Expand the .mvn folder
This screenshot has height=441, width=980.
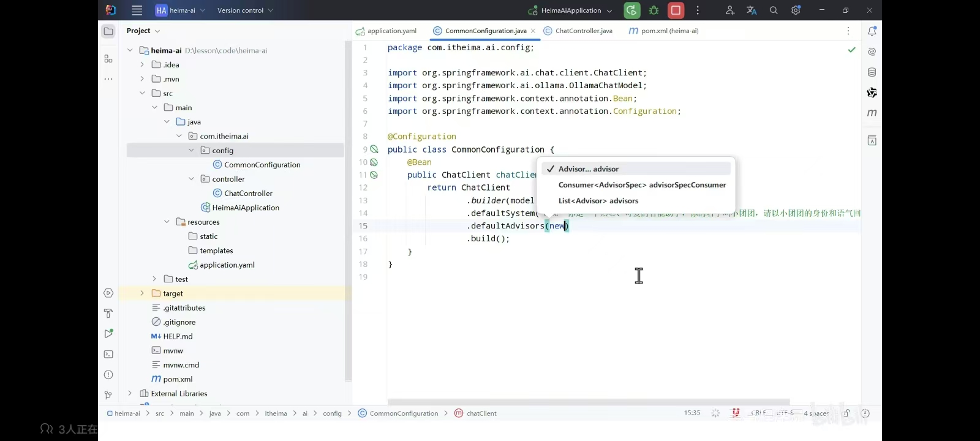[142, 78]
